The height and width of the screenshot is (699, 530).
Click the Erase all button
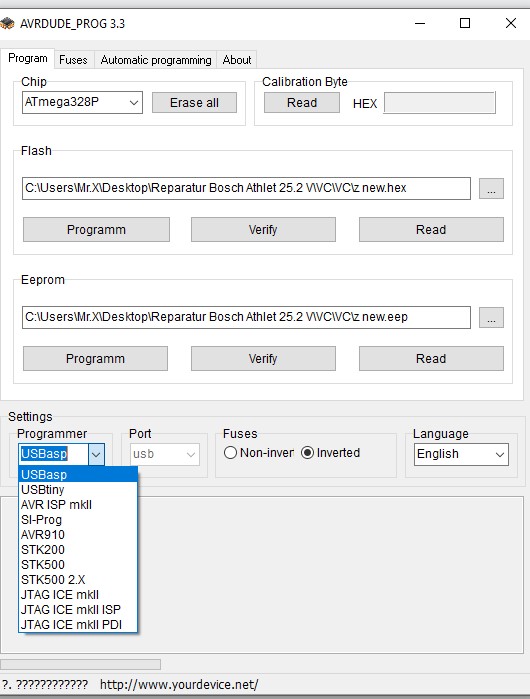click(194, 103)
